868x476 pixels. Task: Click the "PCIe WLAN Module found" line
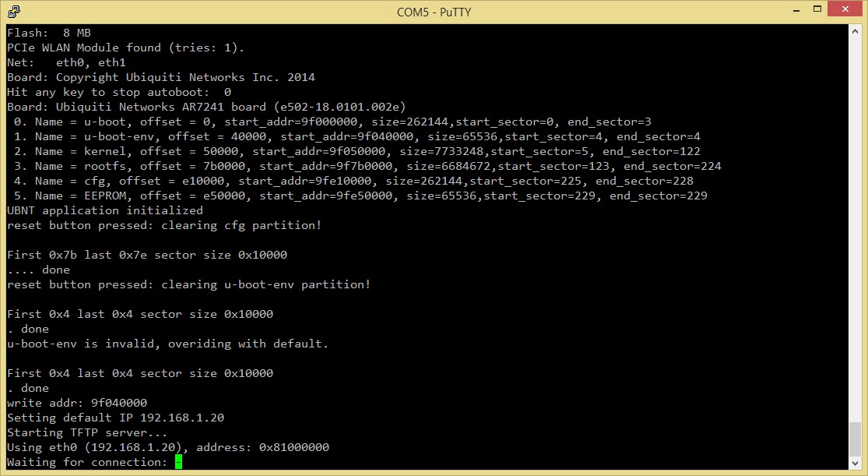click(125, 48)
